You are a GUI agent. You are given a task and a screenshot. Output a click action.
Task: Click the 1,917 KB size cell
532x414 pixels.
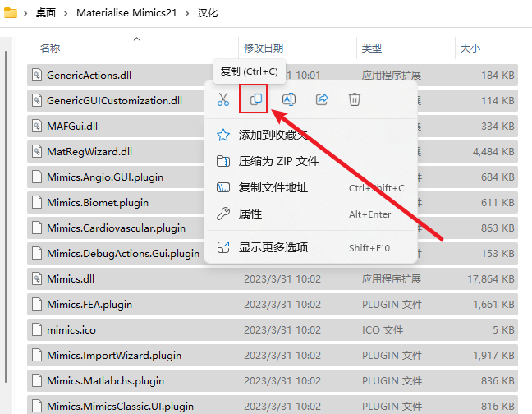pos(493,356)
